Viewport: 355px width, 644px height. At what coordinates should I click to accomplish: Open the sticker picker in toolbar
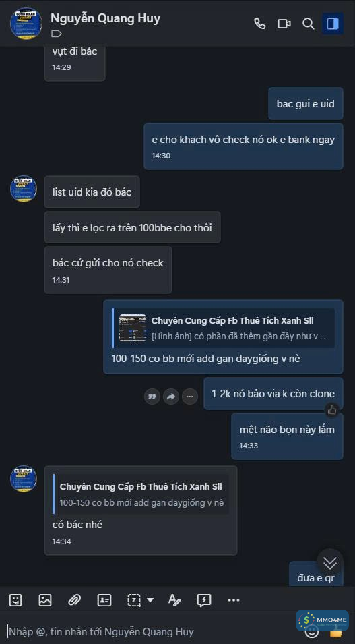click(x=15, y=600)
